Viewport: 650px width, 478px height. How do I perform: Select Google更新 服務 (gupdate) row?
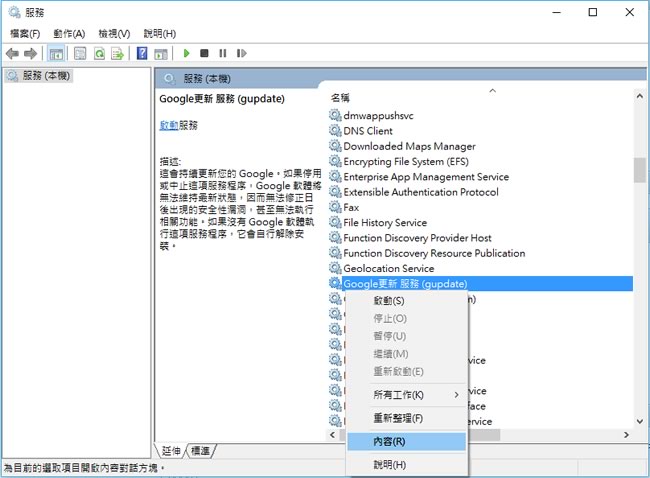click(481, 284)
